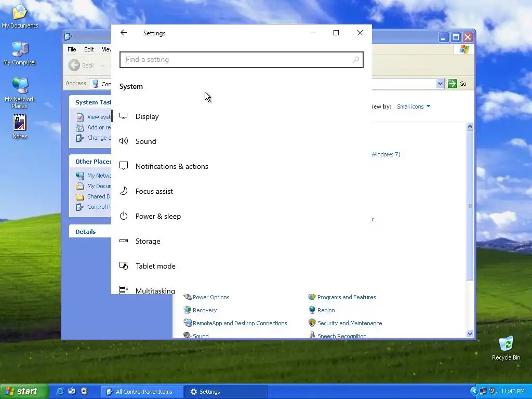Open Sound item in Control Panel list
532x399 pixels.
(196, 335)
